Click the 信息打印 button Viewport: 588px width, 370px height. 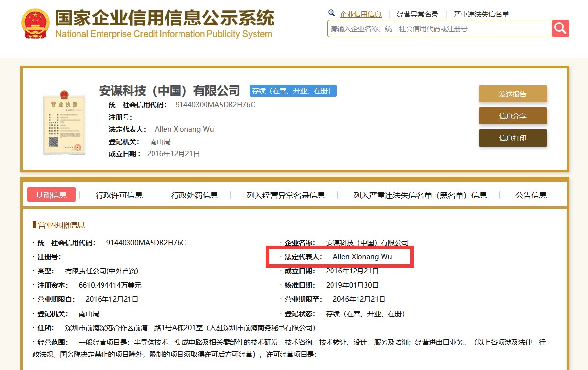point(512,138)
